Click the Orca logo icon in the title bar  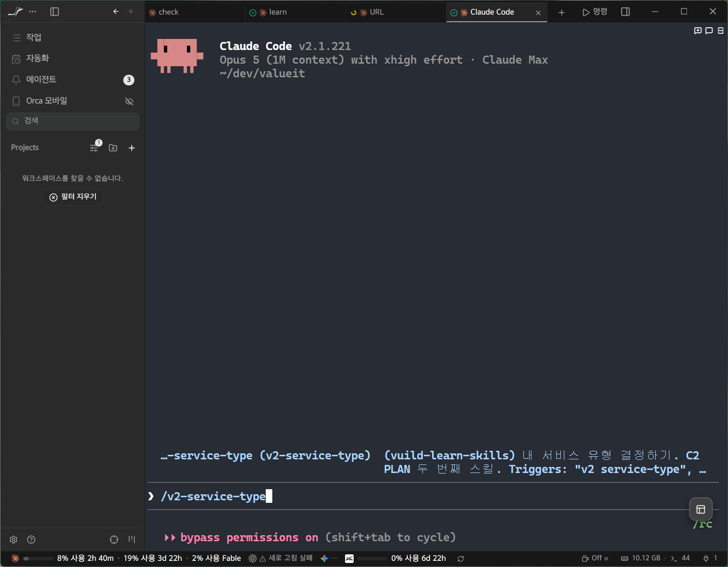15,12
